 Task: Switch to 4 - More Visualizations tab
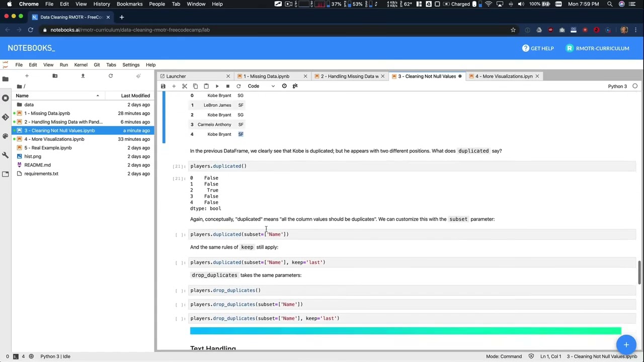click(x=503, y=76)
